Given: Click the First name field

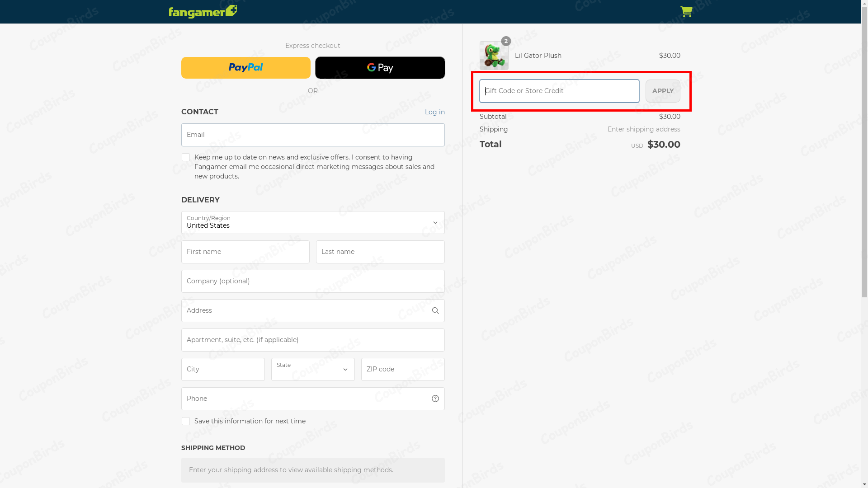Looking at the screenshot, I should click(x=245, y=252).
